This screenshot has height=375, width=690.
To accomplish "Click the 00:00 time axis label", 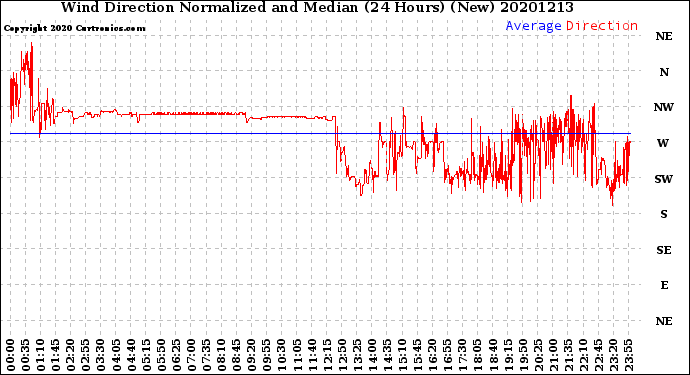I will click(x=11, y=354).
